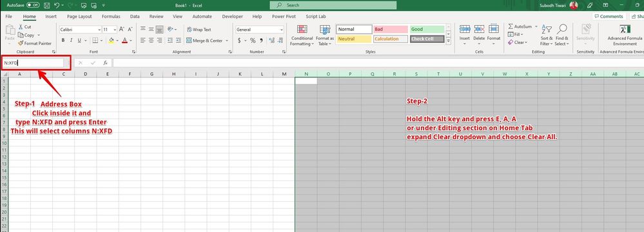Image resolution: width=644 pixels, height=232 pixels.
Task: Open the Advanced Formula Environment
Action: pyautogui.click(x=625, y=35)
